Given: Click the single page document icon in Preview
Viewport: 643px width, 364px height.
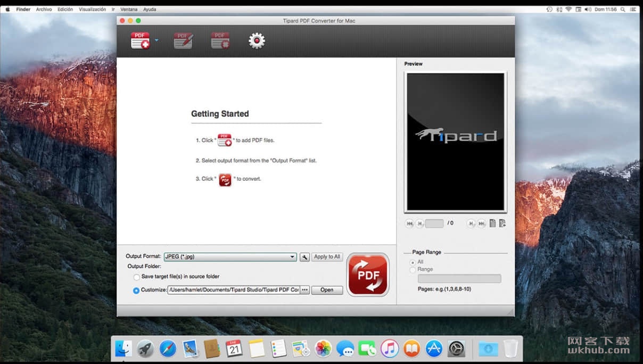Looking at the screenshot, I should tap(492, 224).
